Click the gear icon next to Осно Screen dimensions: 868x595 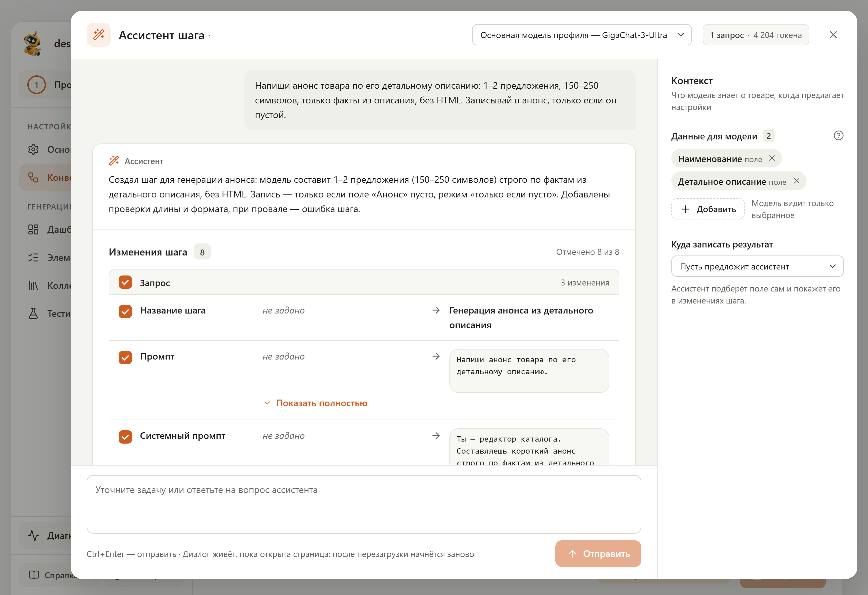click(x=33, y=149)
